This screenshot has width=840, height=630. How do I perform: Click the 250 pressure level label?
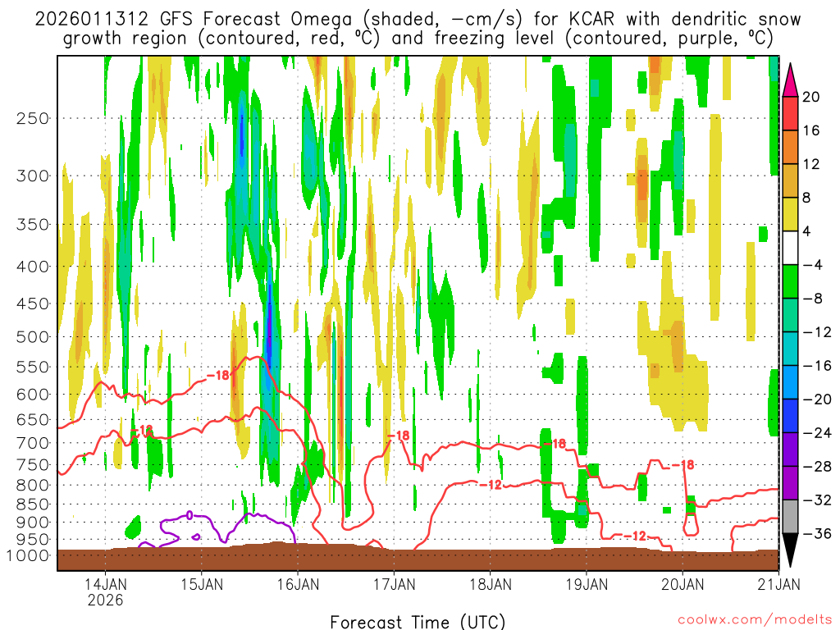(33, 118)
